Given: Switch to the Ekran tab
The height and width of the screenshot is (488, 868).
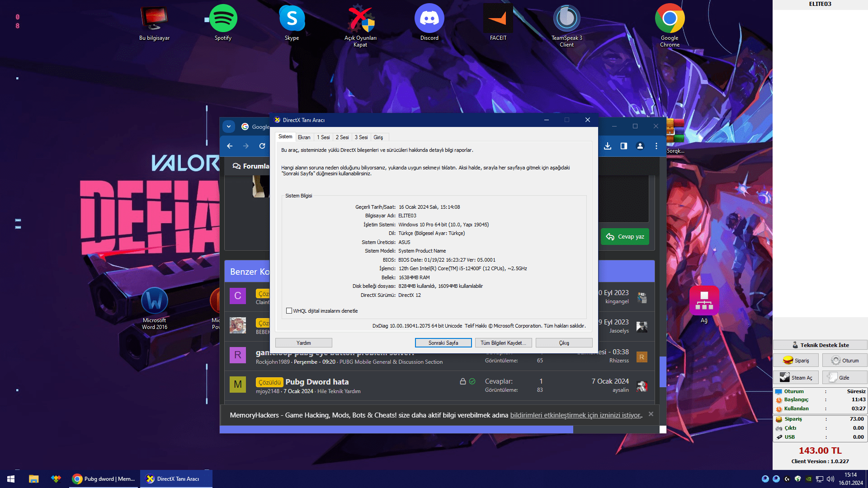Looking at the screenshot, I should [304, 137].
